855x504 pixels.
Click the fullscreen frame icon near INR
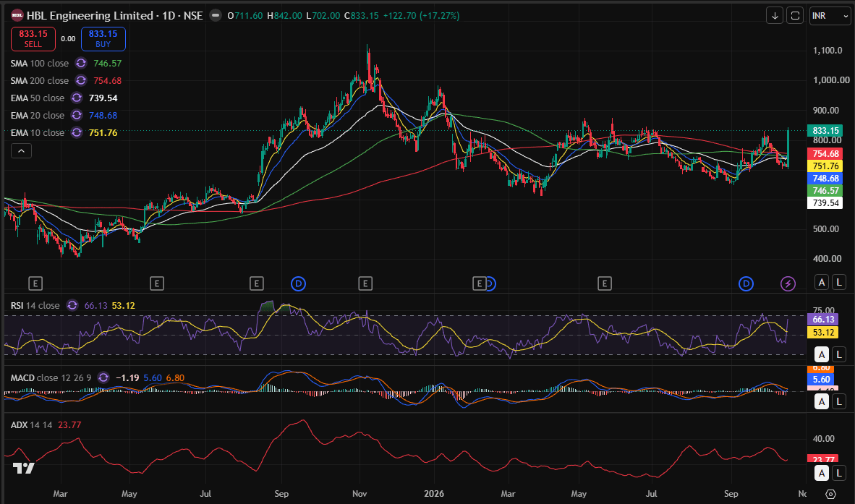pyautogui.click(x=795, y=15)
